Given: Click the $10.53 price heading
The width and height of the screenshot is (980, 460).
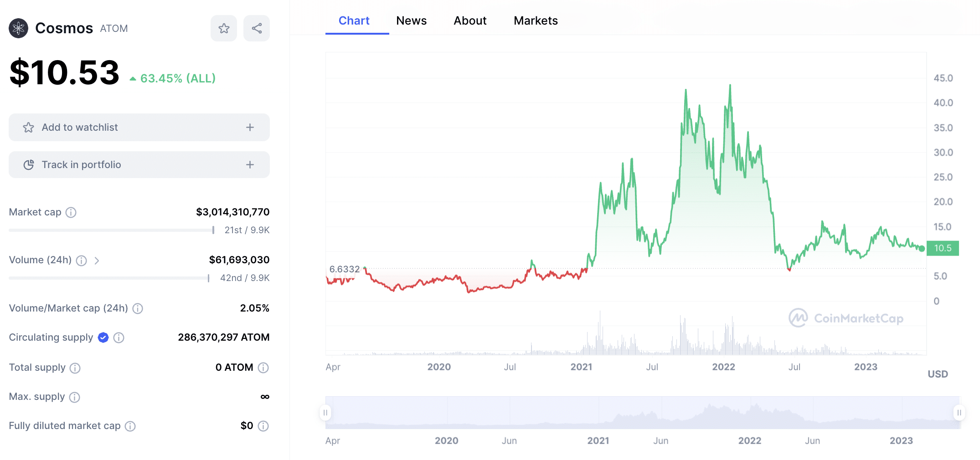Looking at the screenshot, I should pyautogui.click(x=64, y=73).
